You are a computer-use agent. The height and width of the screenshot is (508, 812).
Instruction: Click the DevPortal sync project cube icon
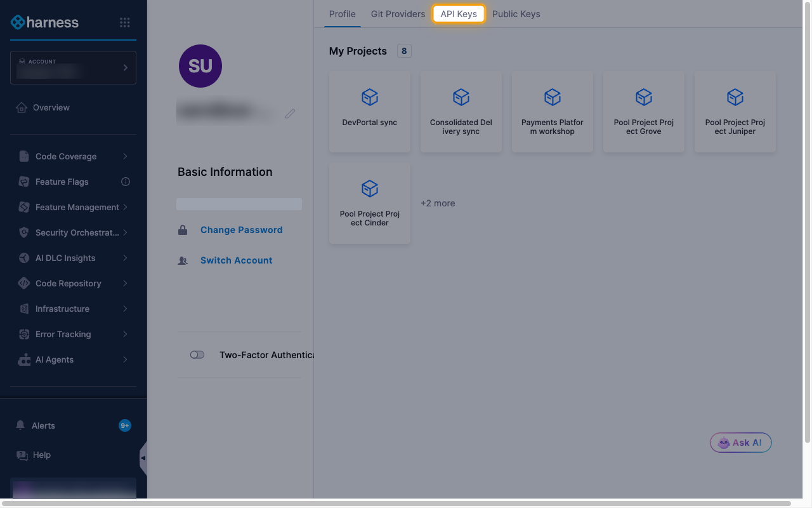[x=370, y=97]
